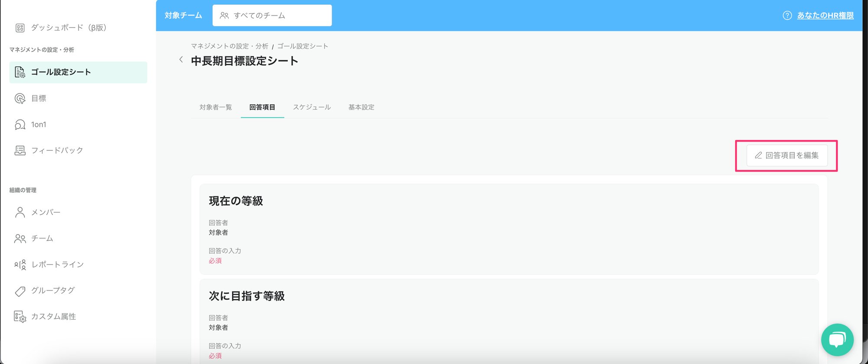Click the レポートライン hierarchy icon
Viewport: 868px width, 364px height.
point(20,265)
